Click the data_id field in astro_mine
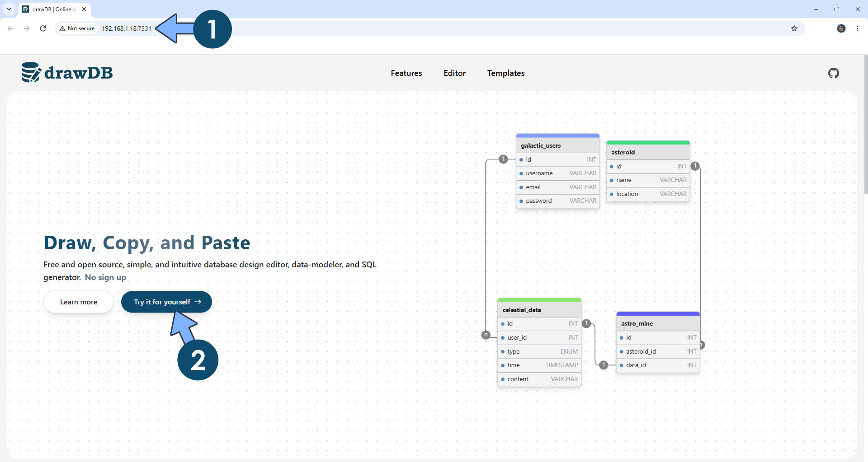Viewport: 868px width, 462px height. click(x=658, y=365)
